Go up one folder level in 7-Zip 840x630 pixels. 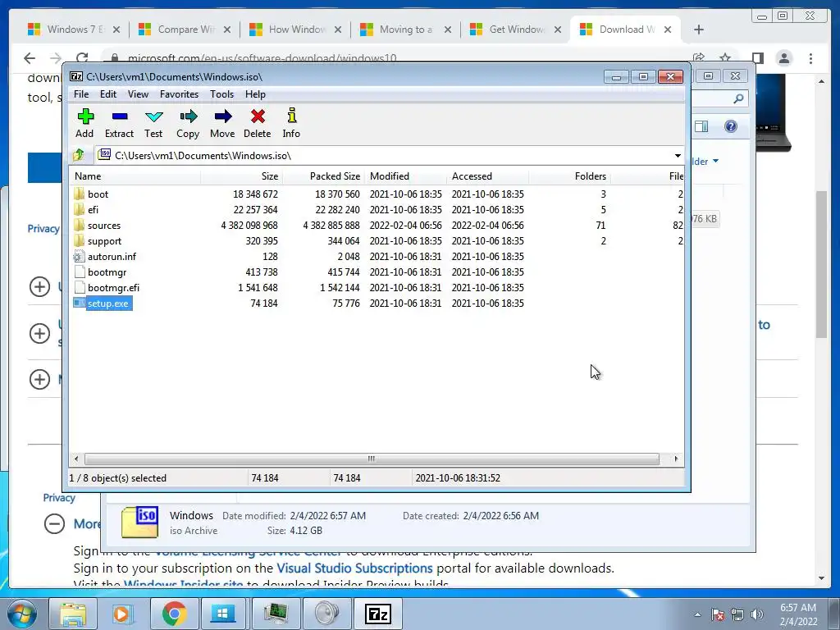[79, 155]
